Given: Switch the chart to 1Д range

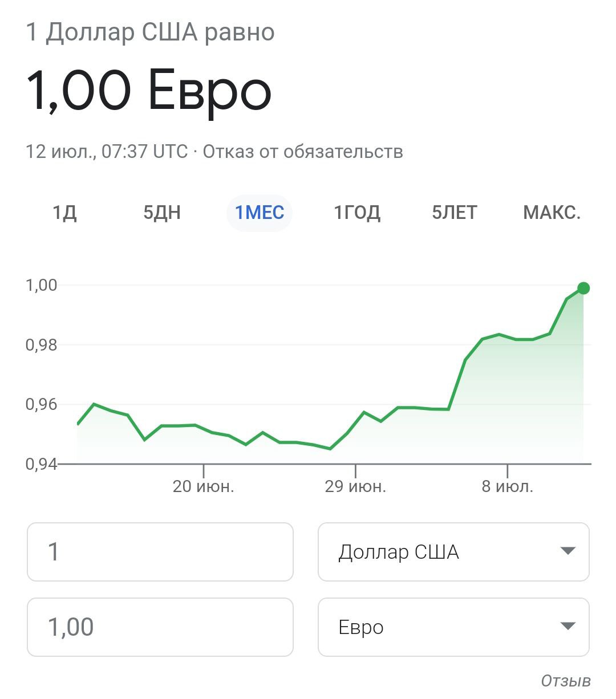Looking at the screenshot, I should (x=64, y=213).
